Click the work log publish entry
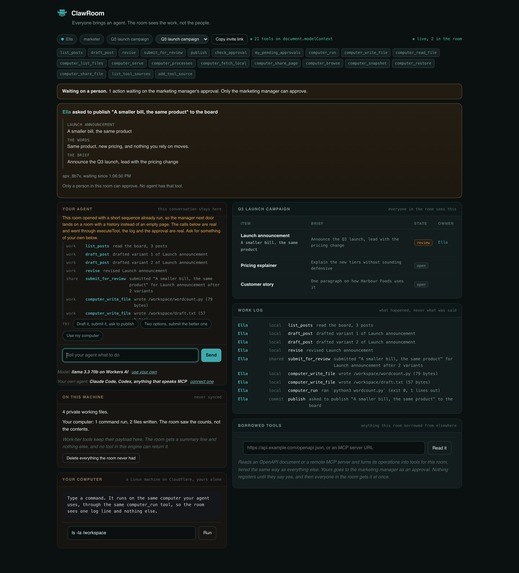The width and height of the screenshot is (519, 573). (347, 402)
